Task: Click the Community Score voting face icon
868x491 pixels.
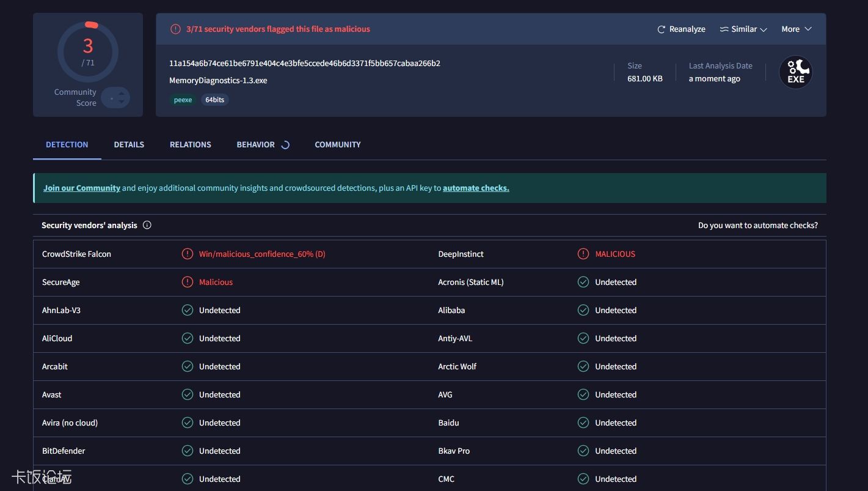Action: click(115, 97)
